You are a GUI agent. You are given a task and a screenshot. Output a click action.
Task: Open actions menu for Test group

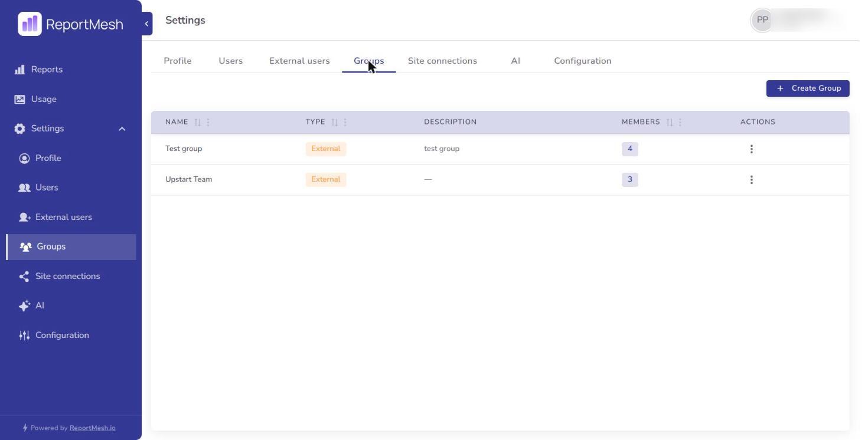(x=751, y=149)
